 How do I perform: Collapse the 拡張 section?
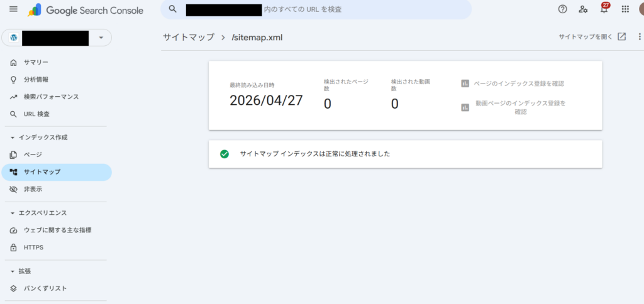tap(13, 271)
